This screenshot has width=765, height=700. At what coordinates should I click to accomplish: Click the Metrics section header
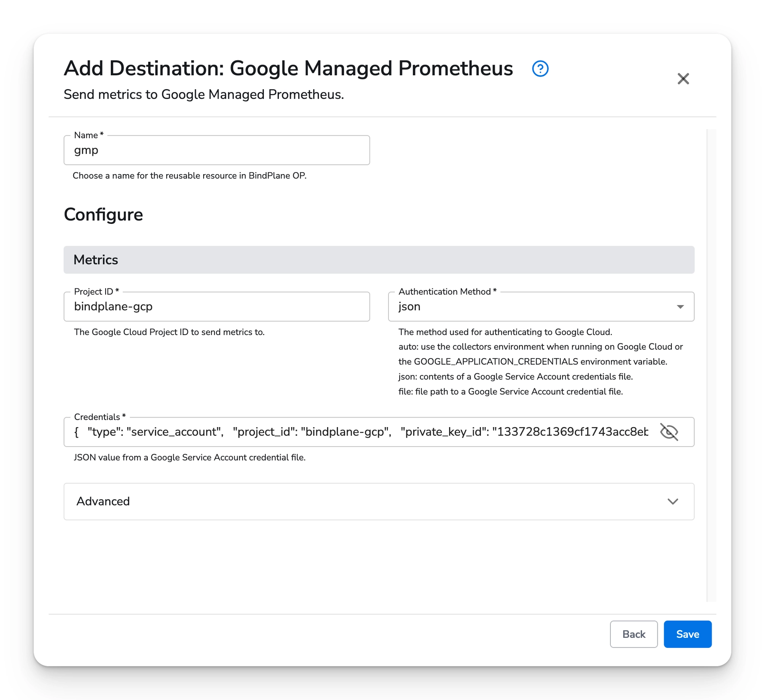pos(379,260)
